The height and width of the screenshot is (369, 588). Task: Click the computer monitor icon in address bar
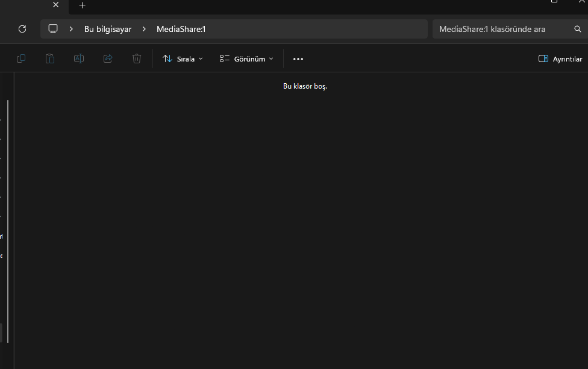pos(53,29)
